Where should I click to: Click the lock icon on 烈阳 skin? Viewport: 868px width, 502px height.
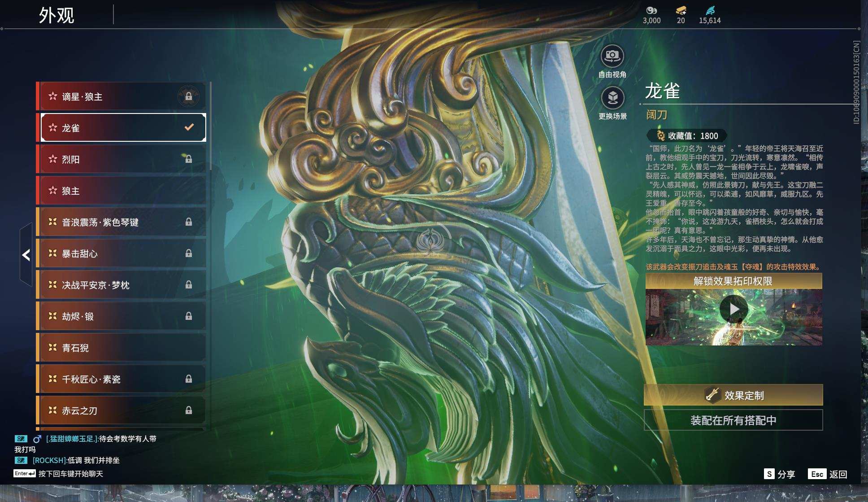pos(189,159)
